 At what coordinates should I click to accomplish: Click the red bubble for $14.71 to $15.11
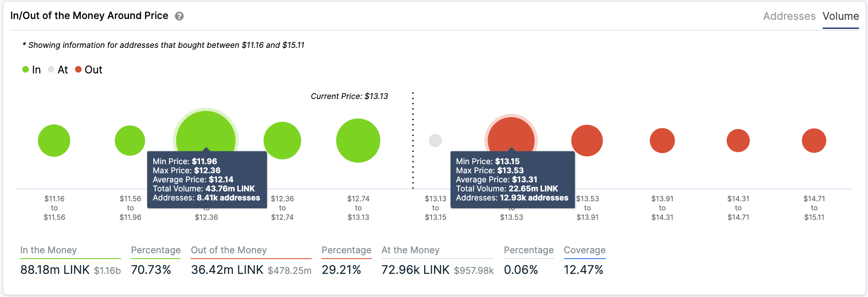coord(814,141)
